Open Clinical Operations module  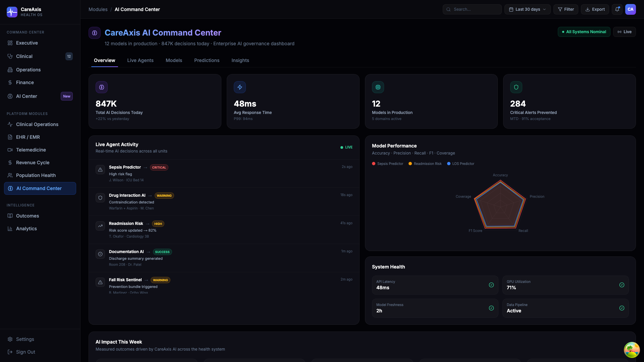[40, 124]
